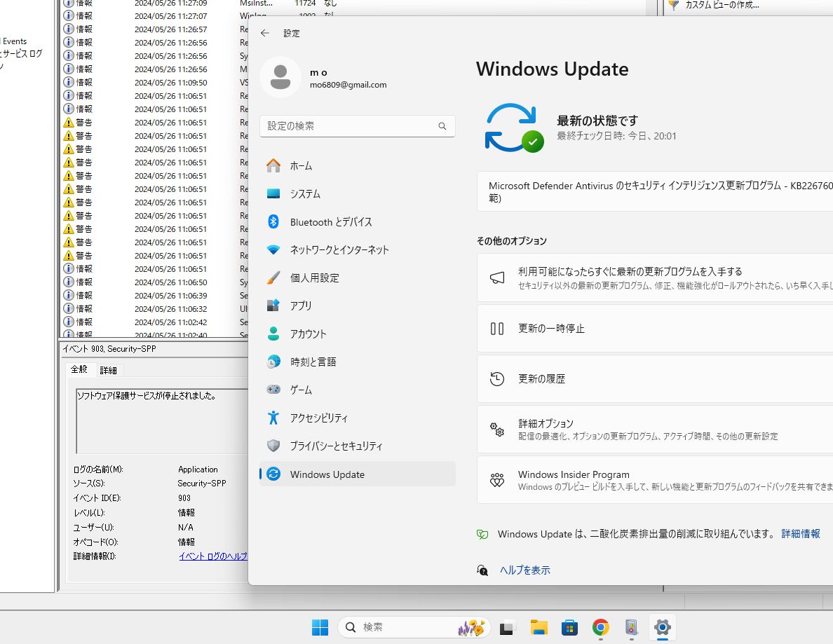Open Home settings page

[x=358, y=165]
